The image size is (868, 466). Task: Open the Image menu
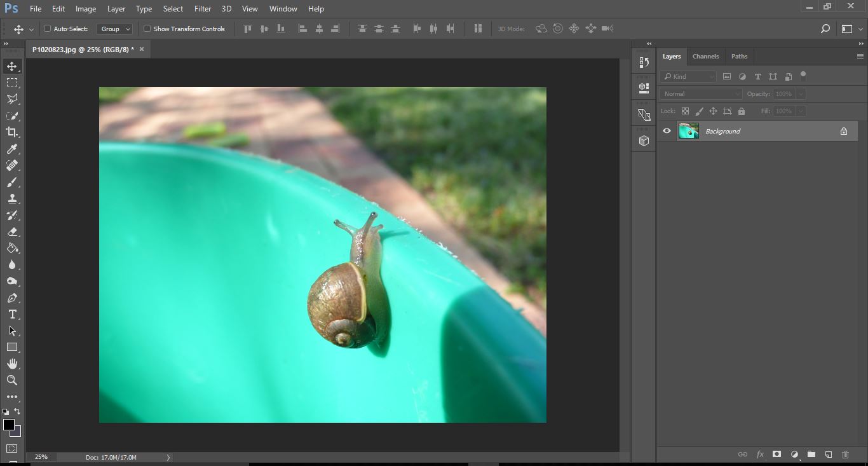(86, 9)
